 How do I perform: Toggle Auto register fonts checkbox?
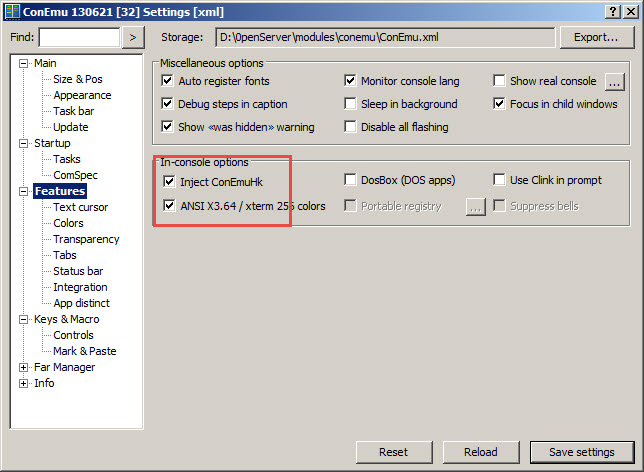click(168, 81)
